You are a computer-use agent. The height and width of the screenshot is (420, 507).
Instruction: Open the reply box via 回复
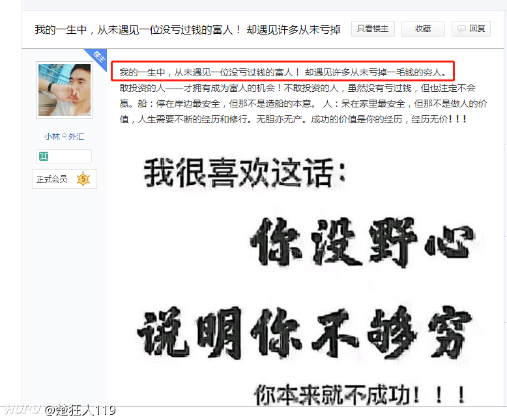click(x=471, y=29)
